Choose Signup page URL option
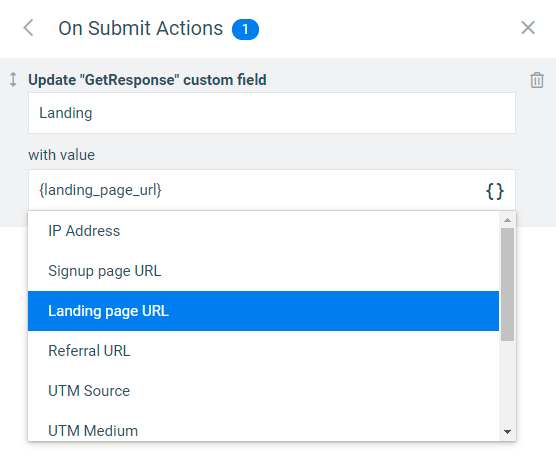This screenshot has width=556, height=467. pos(263,271)
